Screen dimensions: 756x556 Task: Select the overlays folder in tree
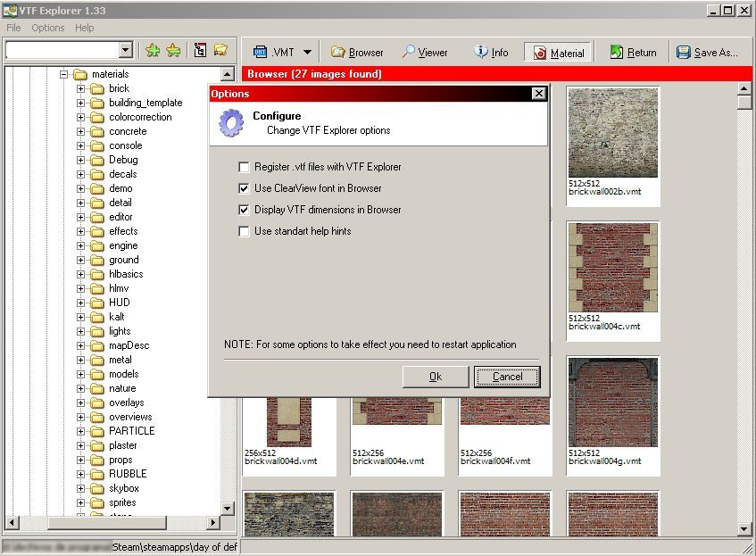click(127, 402)
